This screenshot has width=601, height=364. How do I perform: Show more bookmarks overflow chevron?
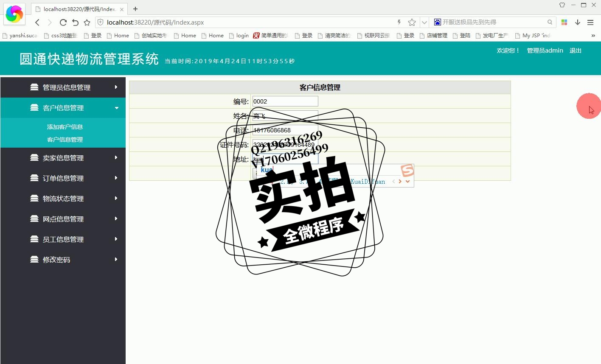593,36
